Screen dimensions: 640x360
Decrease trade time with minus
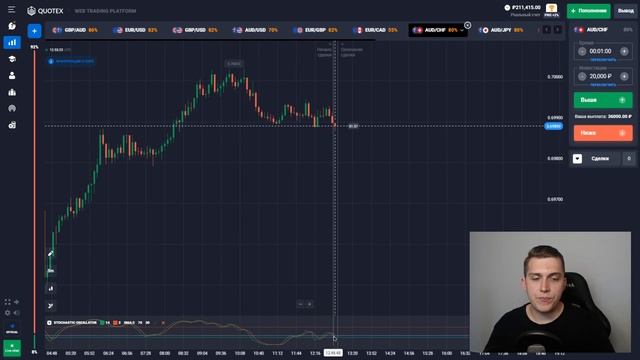582,51
